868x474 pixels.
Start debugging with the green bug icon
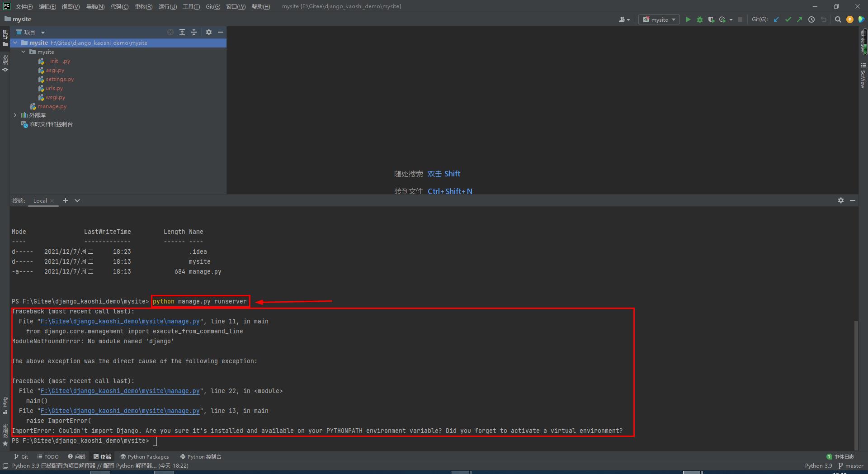(700, 19)
